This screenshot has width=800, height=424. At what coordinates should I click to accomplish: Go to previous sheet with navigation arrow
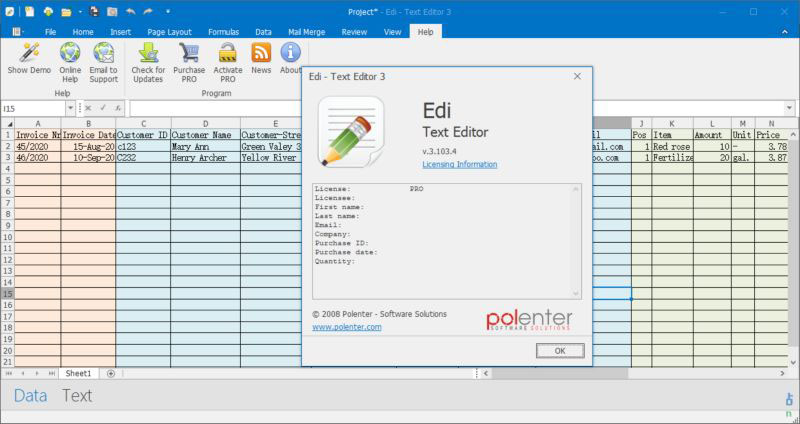(x=23, y=373)
